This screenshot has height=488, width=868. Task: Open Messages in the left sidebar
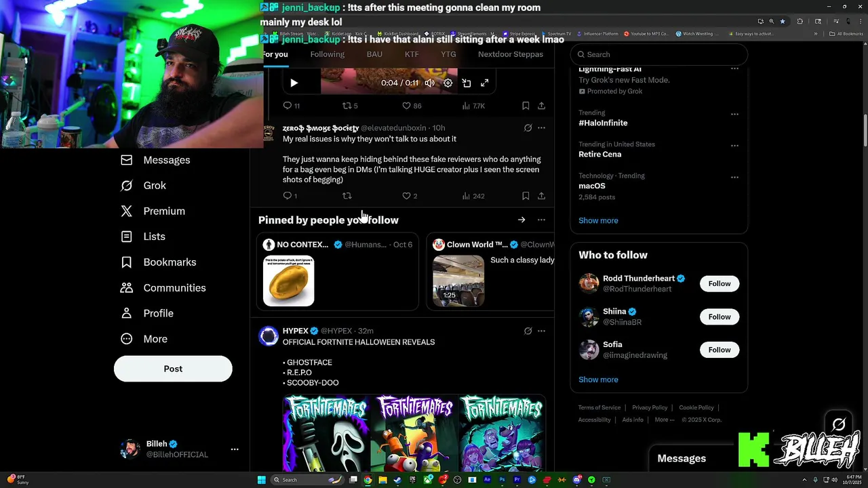click(155, 160)
